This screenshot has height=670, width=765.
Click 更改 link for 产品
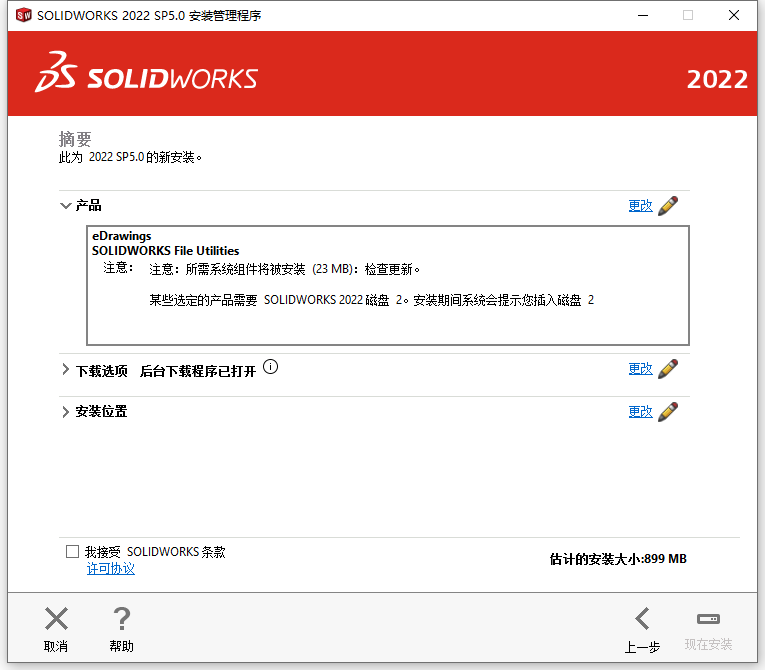pos(641,206)
